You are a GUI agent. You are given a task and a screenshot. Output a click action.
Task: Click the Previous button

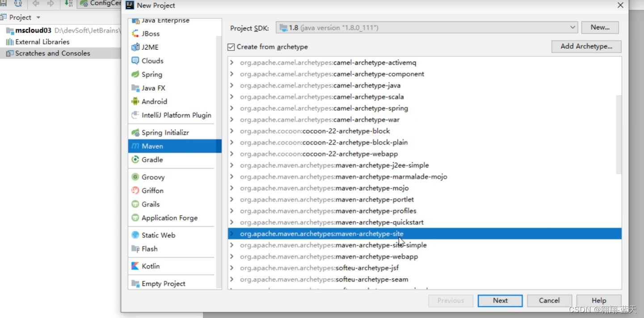pos(450,301)
